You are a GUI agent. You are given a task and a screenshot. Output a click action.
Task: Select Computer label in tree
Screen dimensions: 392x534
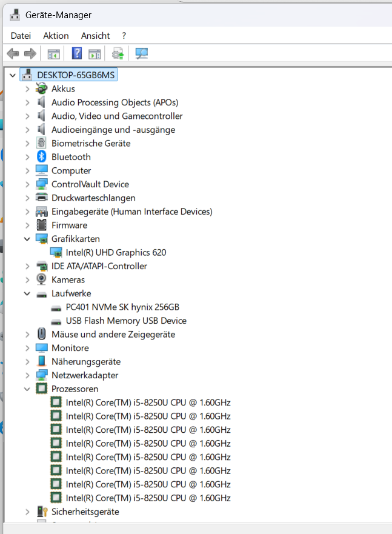pos(71,170)
